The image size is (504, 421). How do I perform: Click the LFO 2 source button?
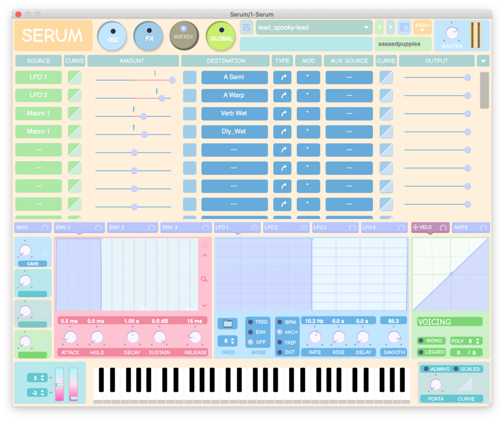(38, 95)
